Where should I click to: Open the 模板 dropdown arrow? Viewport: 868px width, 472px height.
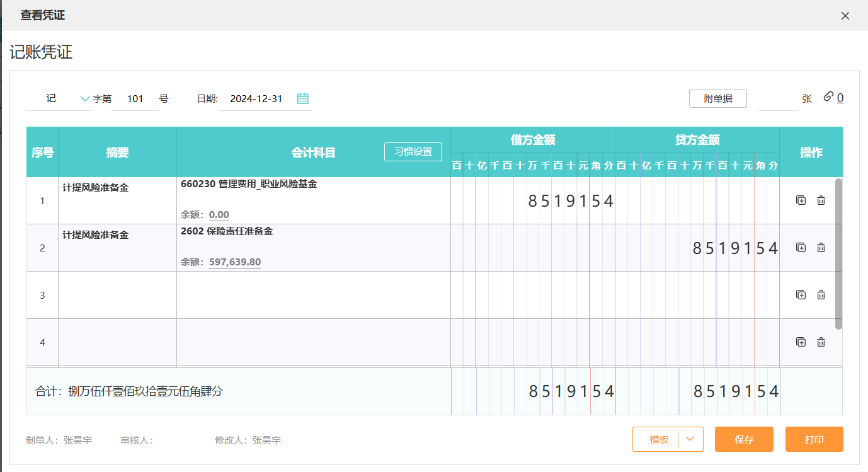690,439
